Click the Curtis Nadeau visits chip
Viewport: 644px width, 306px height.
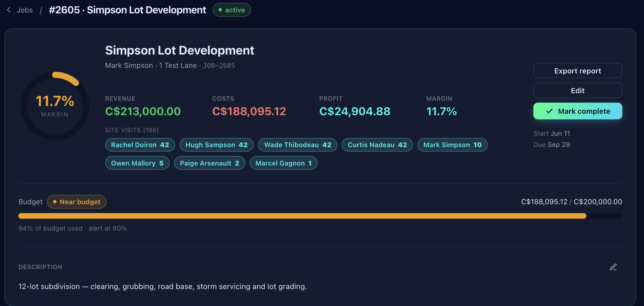377,145
